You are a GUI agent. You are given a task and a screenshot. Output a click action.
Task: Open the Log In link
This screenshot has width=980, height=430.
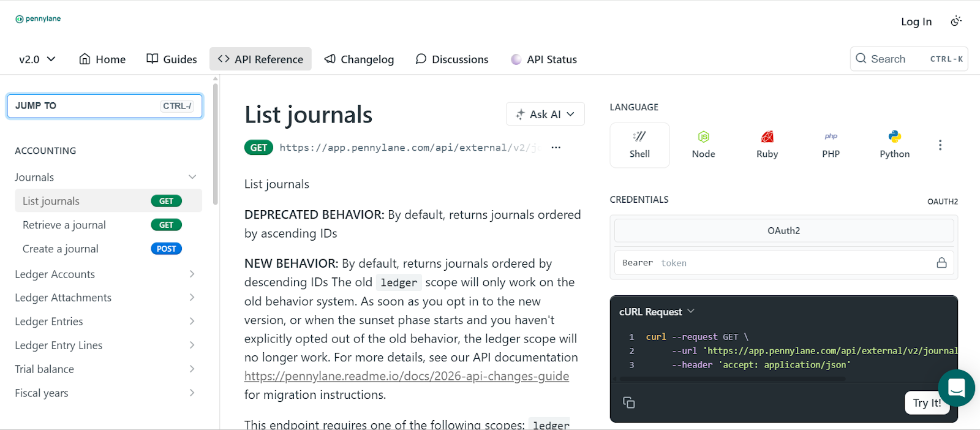[x=916, y=21]
